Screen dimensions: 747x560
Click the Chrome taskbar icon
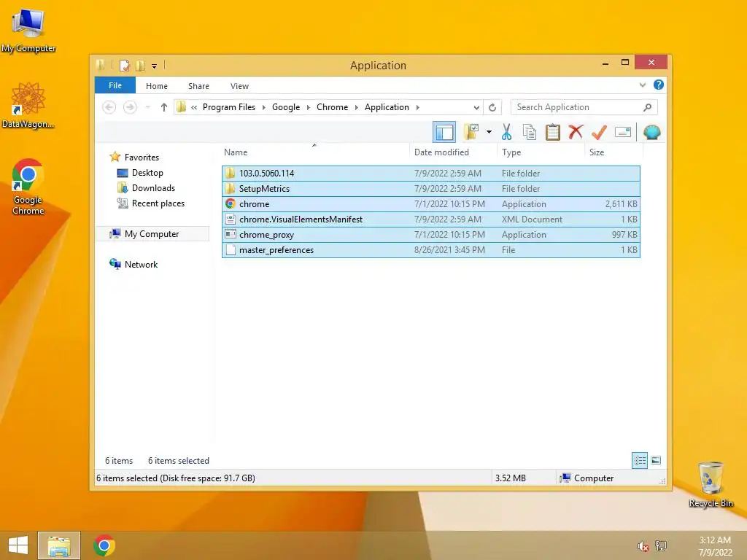coord(104,545)
